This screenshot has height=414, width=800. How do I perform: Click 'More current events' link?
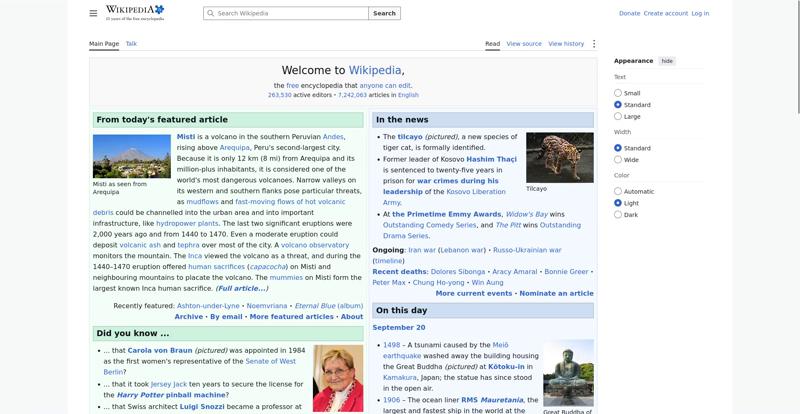point(473,294)
